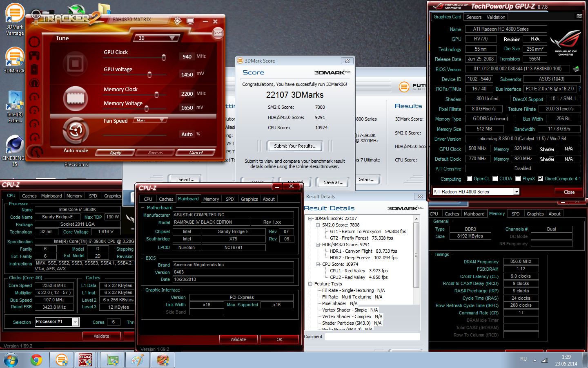
Task: Click Submit Your Results button
Action: 295,146
